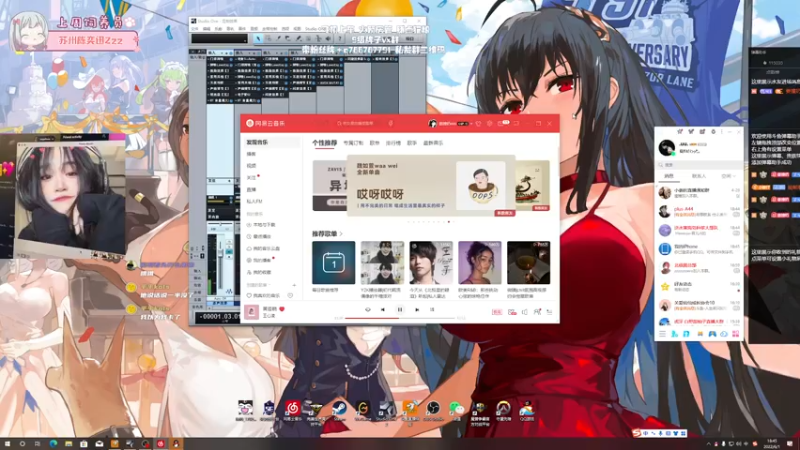
Task: Skip to next track in music player
Action: [x=415, y=310]
